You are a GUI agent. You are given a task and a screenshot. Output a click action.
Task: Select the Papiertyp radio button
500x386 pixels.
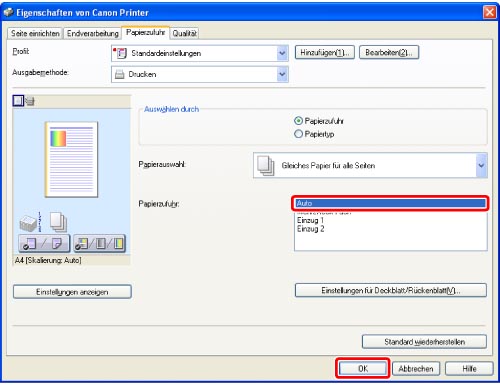(298, 134)
